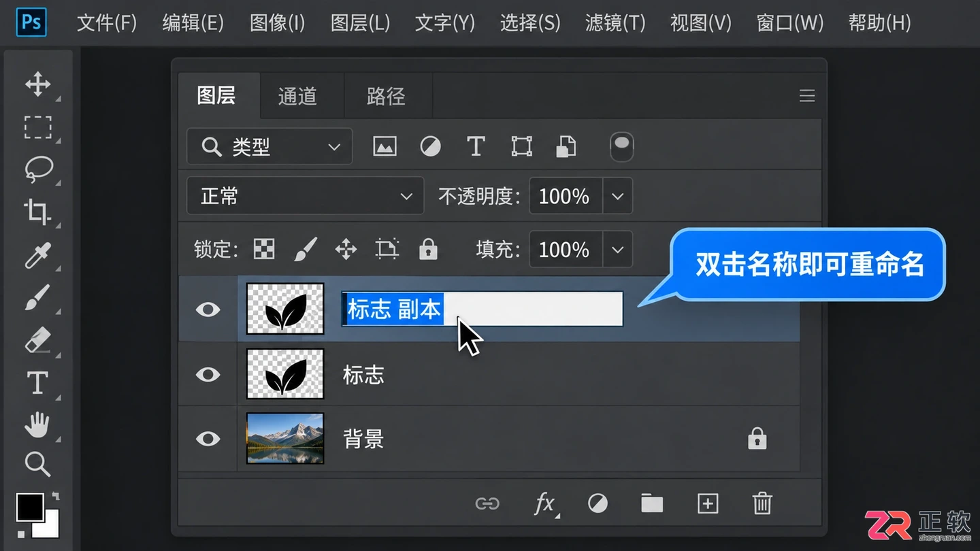Create new fill or adjustment layer
The height and width of the screenshot is (551, 980).
point(598,503)
